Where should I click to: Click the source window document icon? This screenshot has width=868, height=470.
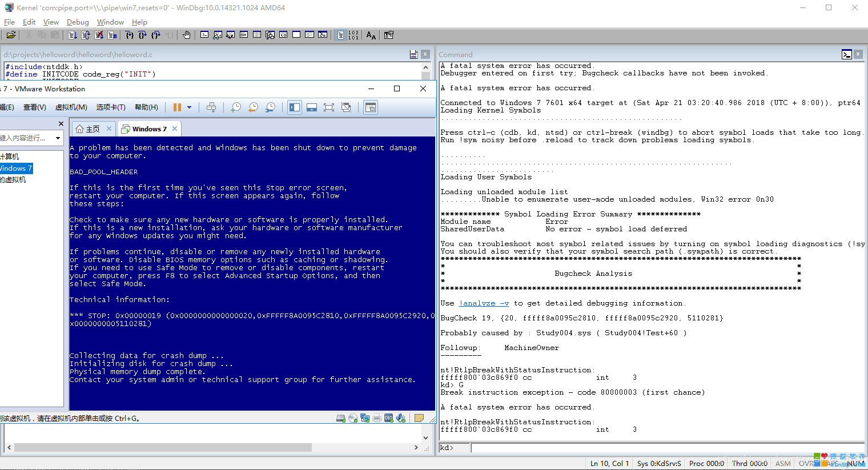pyautogui.click(x=413, y=54)
